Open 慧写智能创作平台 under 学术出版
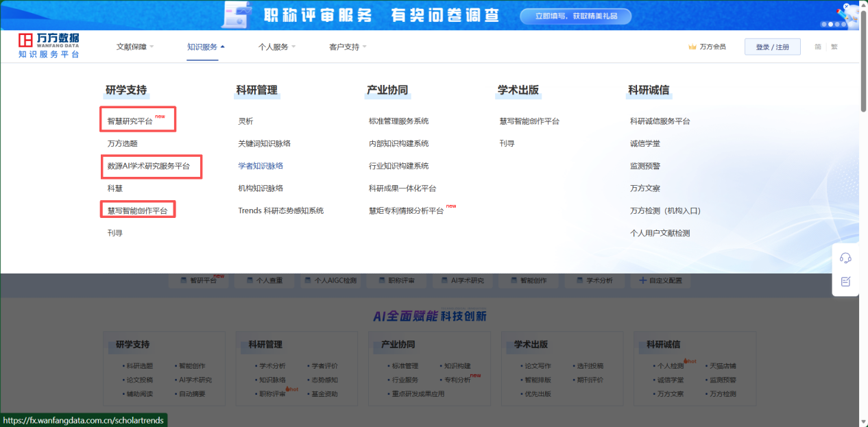868x427 pixels. click(x=529, y=121)
